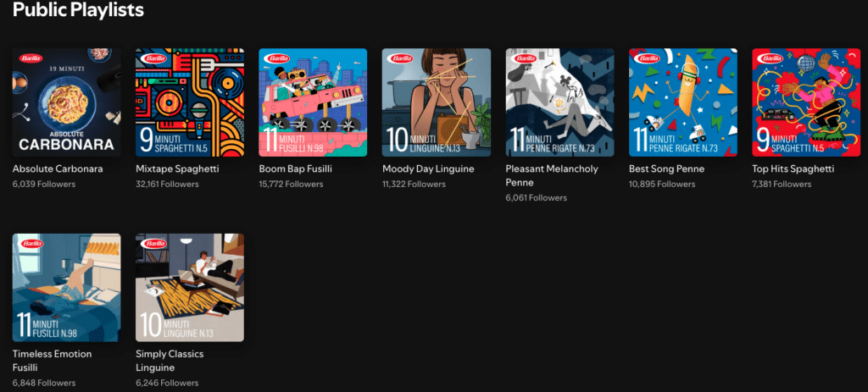Open the "Best Song Penne" title link
Image resolution: width=868 pixels, height=392 pixels.
pos(666,168)
